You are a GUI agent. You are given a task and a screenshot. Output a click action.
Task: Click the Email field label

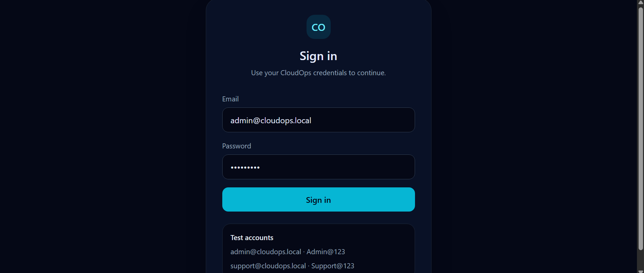[230, 99]
